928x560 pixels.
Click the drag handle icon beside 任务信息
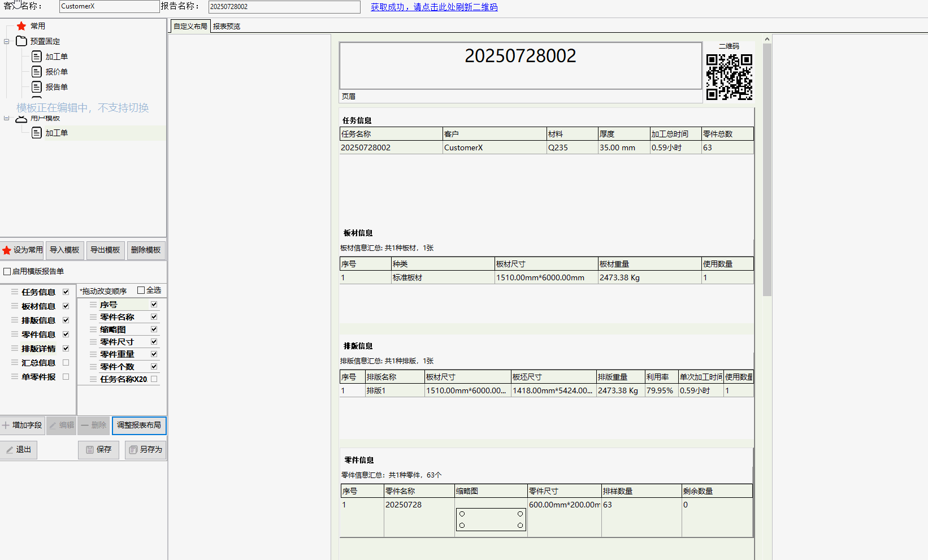point(15,292)
